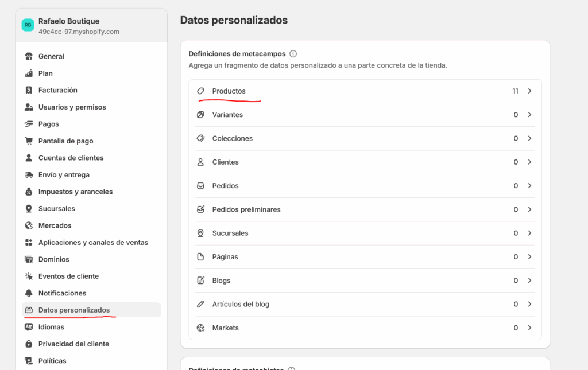Open Artículos del blog definitions
This screenshot has height=370, width=588.
tap(241, 304)
